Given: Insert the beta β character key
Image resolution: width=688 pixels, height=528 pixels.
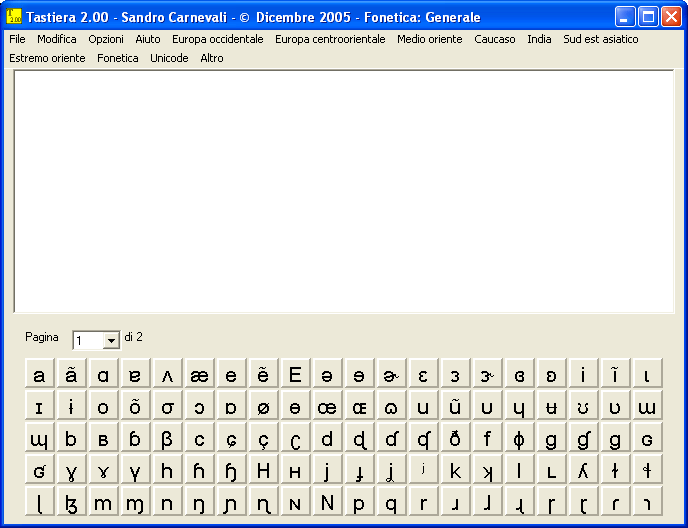Looking at the screenshot, I should click(167, 437).
